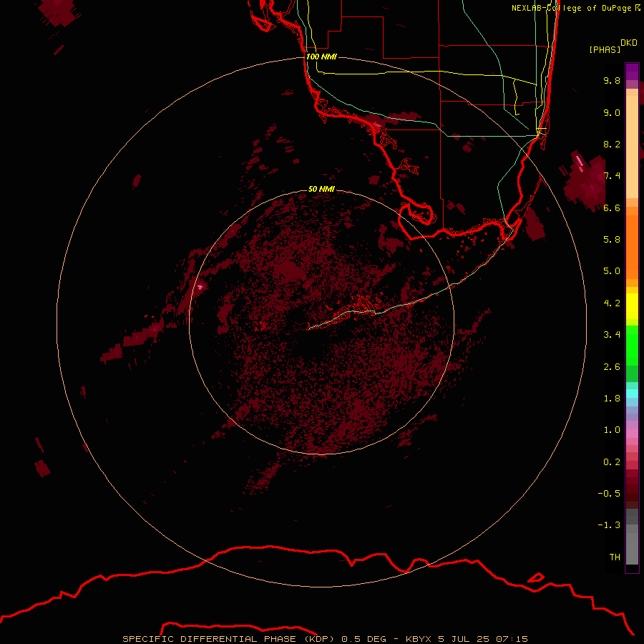This screenshot has width=644, height=644.
Task: Click the bright pink echo pixel west of the 50 NMI ring
Action: [200, 287]
